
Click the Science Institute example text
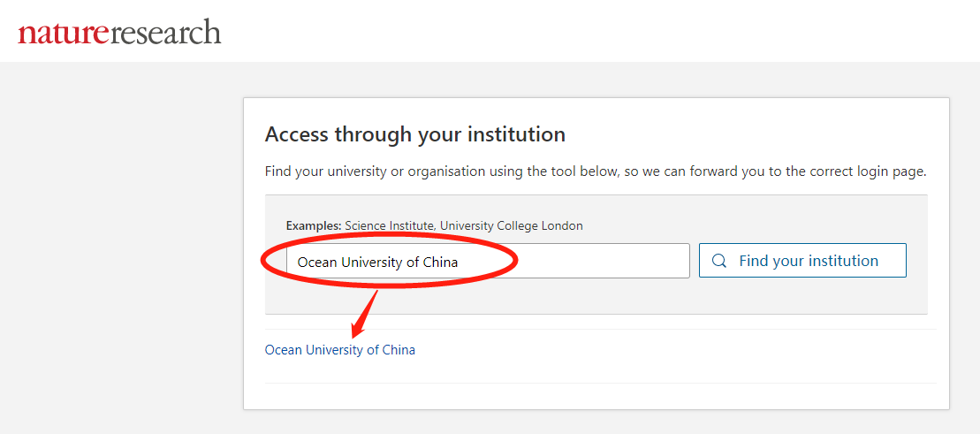coord(389,225)
